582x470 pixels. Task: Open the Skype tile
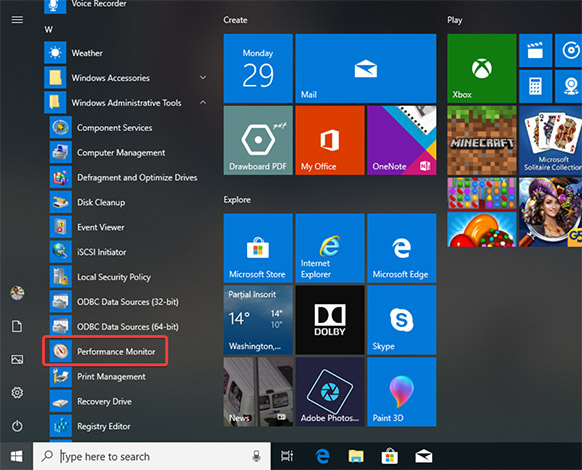point(402,320)
